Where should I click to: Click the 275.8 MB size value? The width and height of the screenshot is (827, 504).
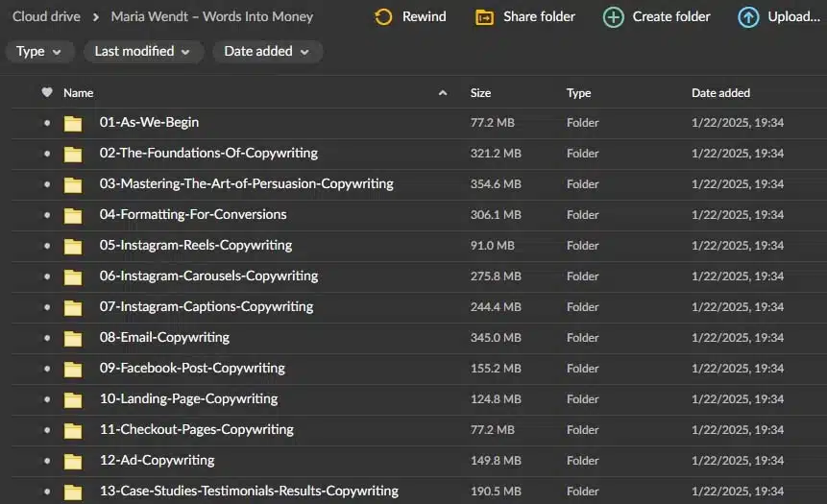pyautogui.click(x=496, y=276)
